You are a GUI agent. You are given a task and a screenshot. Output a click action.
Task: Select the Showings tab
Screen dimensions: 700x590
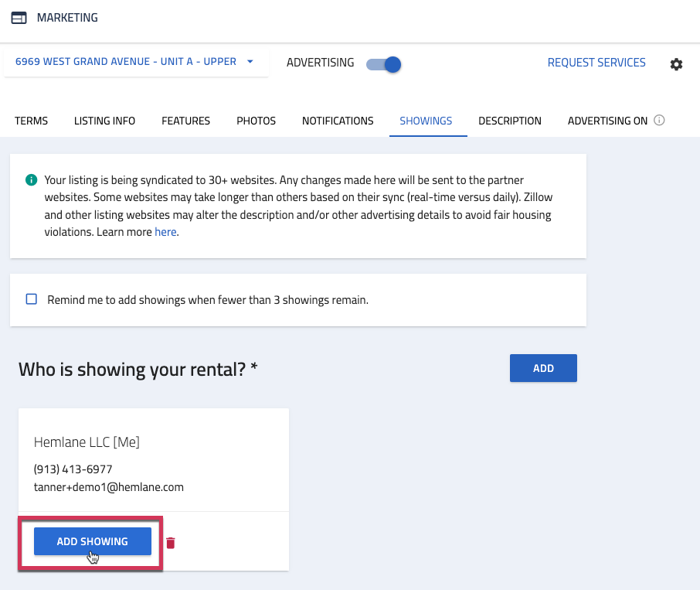(x=426, y=121)
